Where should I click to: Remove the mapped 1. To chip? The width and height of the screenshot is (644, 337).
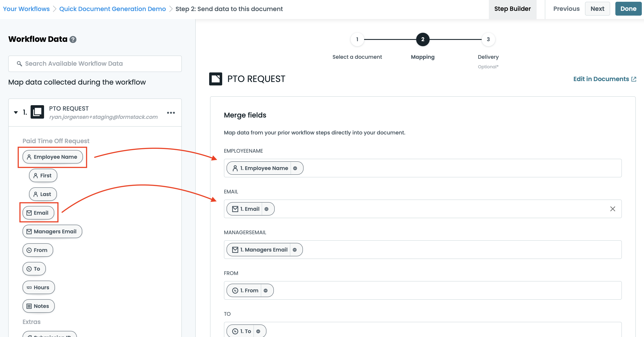(x=258, y=331)
